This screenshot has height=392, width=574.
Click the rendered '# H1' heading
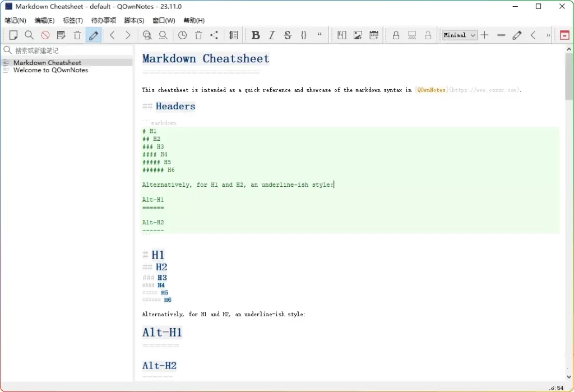pyautogui.click(x=154, y=255)
